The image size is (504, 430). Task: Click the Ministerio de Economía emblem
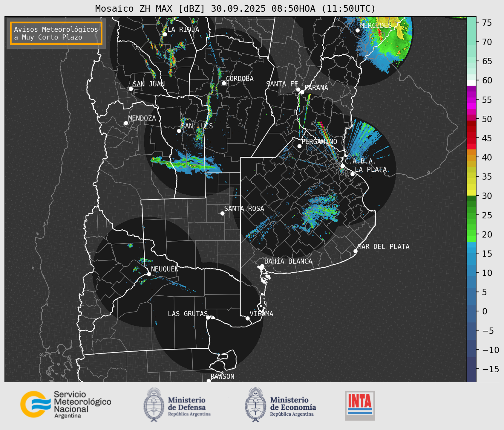(255, 405)
